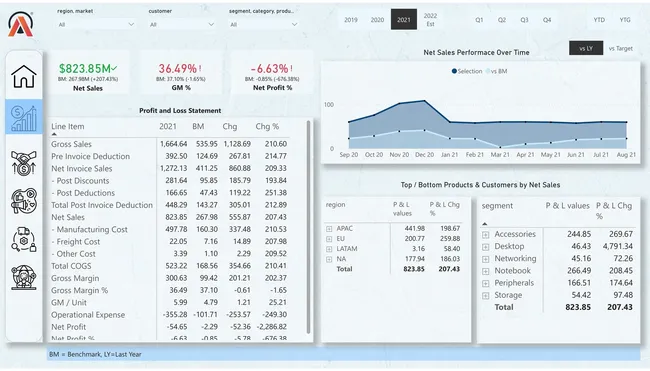This screenshot has height=371, width=650.
Task: Expand the EU region row
Action: pyautogui.click(x=329, y=239)
